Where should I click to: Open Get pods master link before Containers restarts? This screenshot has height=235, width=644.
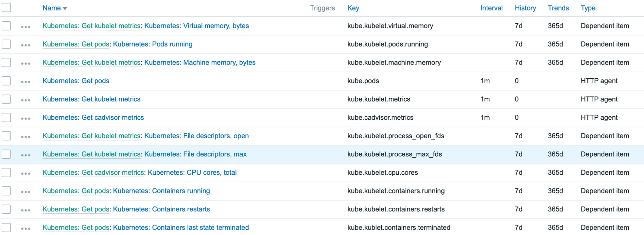[76, 209]
